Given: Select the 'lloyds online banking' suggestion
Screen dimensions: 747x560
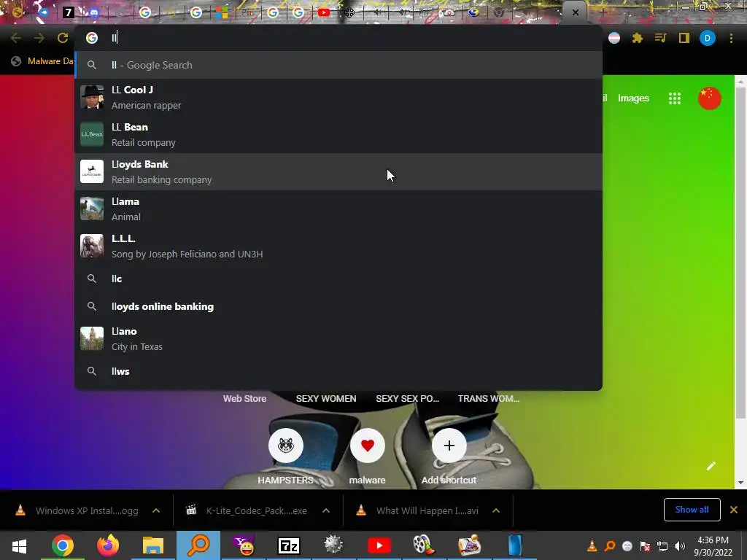Looking at the screenshot, I should [x=338, y=306].
